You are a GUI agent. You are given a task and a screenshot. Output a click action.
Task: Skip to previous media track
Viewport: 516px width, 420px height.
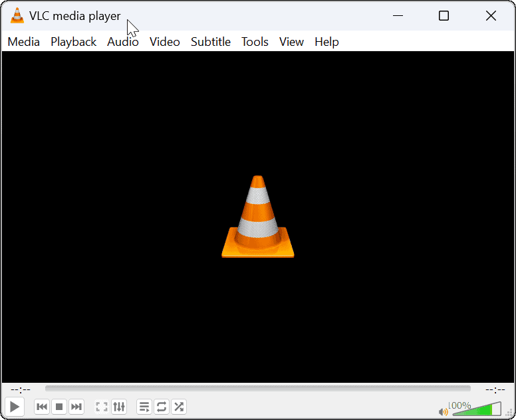pos(42,407)
